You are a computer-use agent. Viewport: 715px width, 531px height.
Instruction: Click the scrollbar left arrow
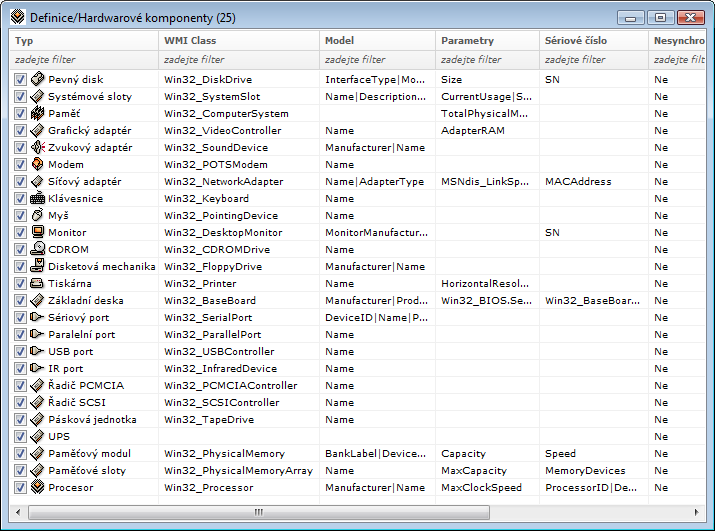tap(18, 512)
